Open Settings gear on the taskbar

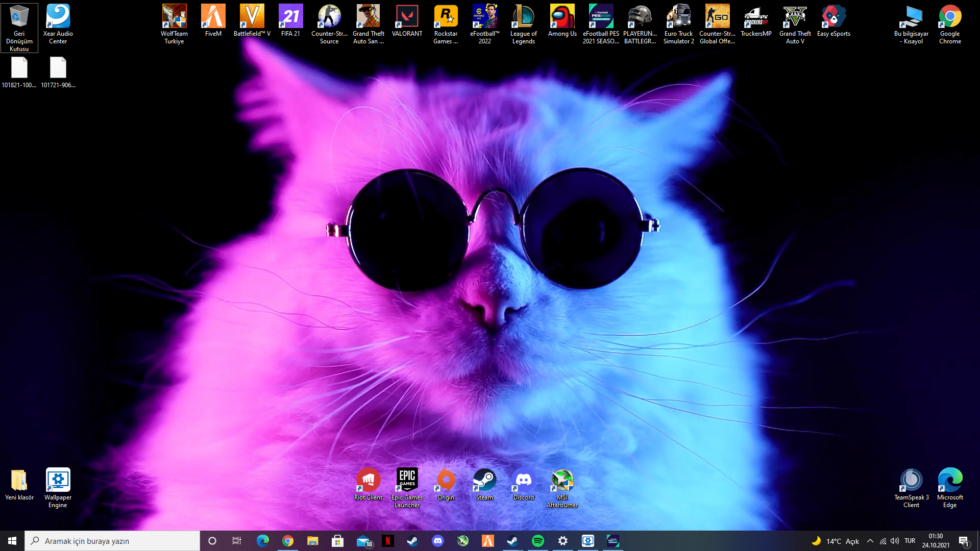click(563, 541)
